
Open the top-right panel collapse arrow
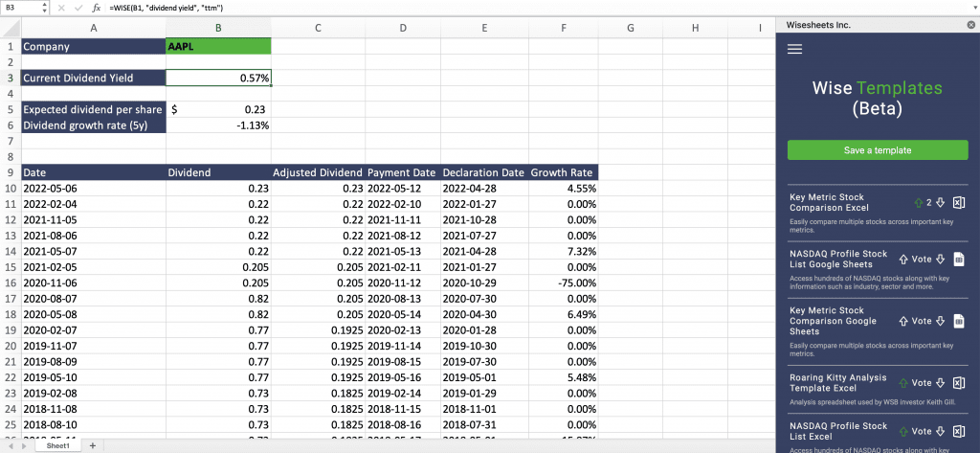coord(969,8)
